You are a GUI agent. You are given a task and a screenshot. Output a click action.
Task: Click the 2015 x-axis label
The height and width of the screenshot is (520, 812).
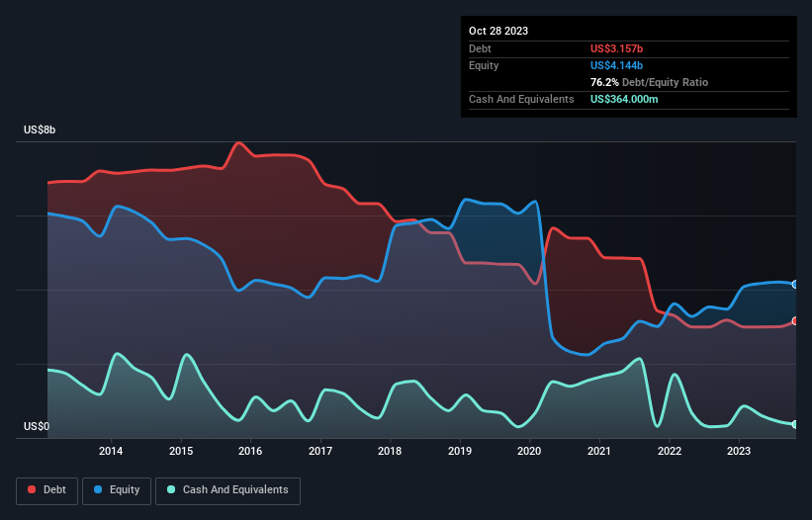(x=181, y=451)
